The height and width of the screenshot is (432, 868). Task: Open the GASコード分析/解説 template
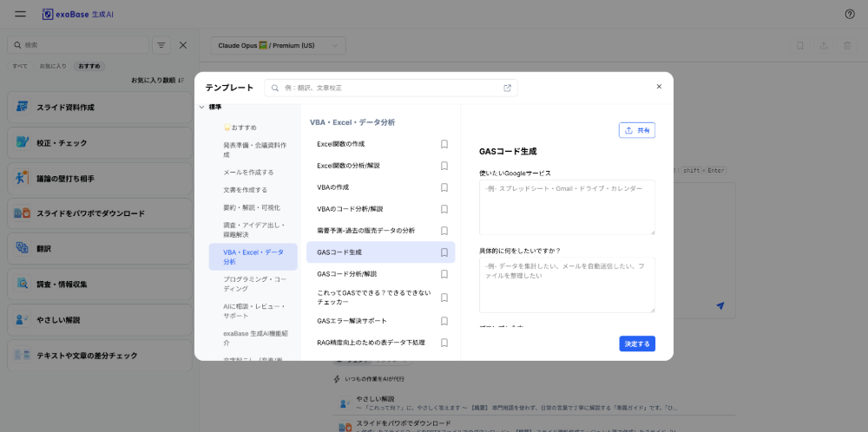tap(381, 274)
